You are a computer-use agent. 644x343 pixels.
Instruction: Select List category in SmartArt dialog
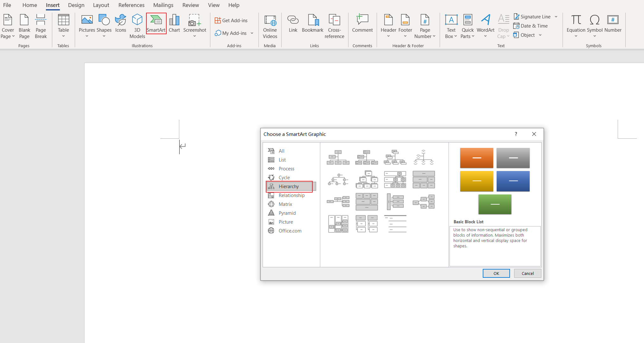pos(282,159)
